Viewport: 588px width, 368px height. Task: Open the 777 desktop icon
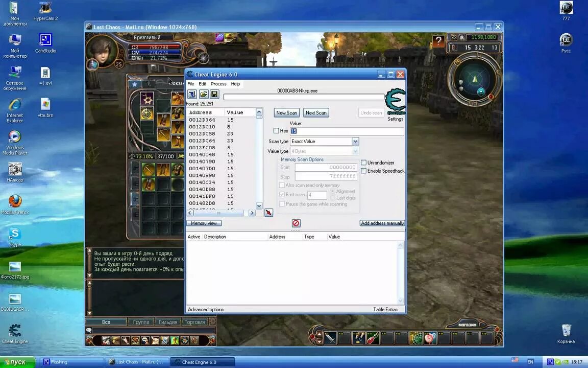pyautogui.click(x=566, y=11)
